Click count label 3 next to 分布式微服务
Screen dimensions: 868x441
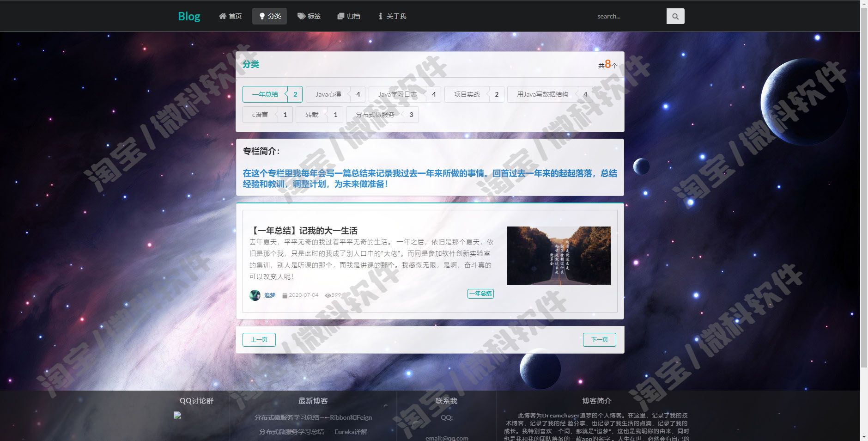click(x=411, y=115)
